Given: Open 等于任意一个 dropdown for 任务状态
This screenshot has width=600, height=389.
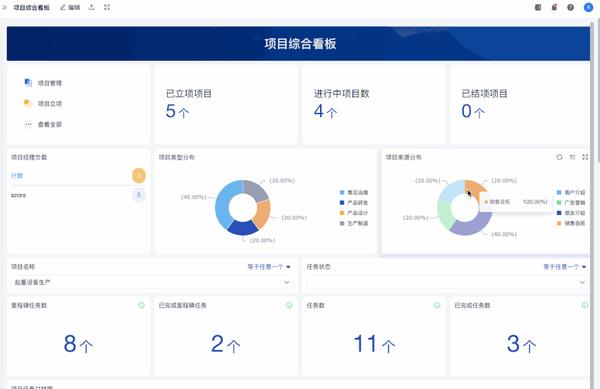Looking at the screenshot, I should click(565, 267).
